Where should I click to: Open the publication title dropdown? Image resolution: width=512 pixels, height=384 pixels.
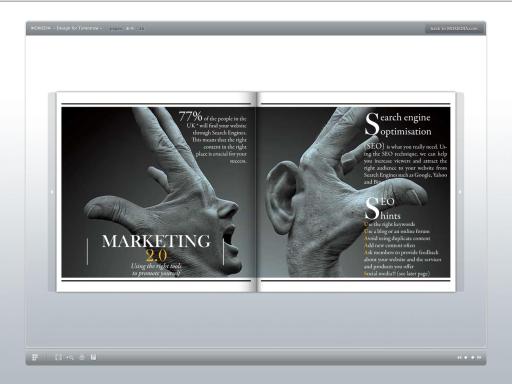tap(66, 28)
